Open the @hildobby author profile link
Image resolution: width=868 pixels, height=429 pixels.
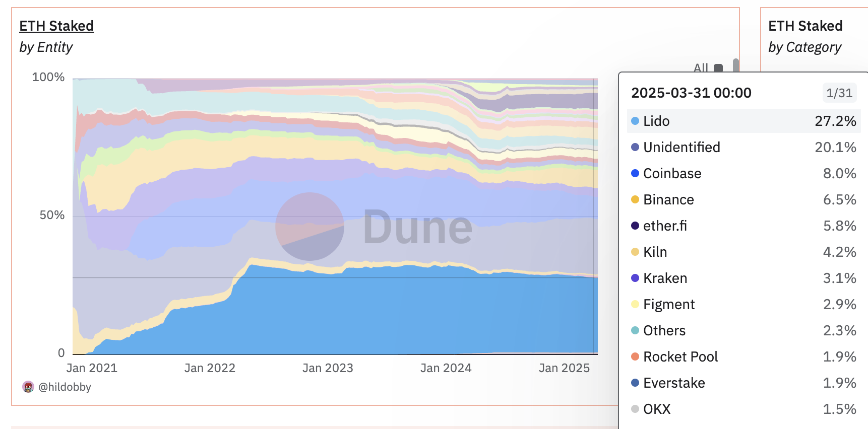click(65, 387)
